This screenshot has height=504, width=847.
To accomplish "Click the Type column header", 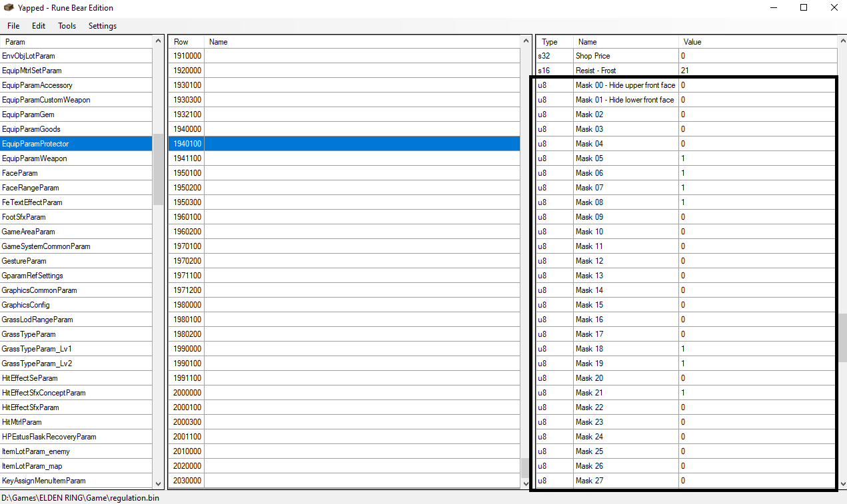I will [554, 42].
